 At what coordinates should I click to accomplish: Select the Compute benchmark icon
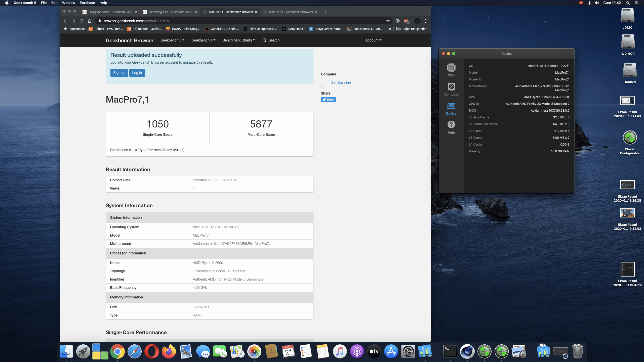(x=451, y=89)
